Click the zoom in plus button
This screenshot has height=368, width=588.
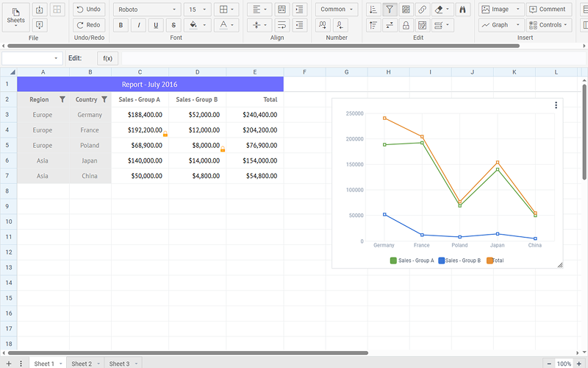(x=579, y=364)
